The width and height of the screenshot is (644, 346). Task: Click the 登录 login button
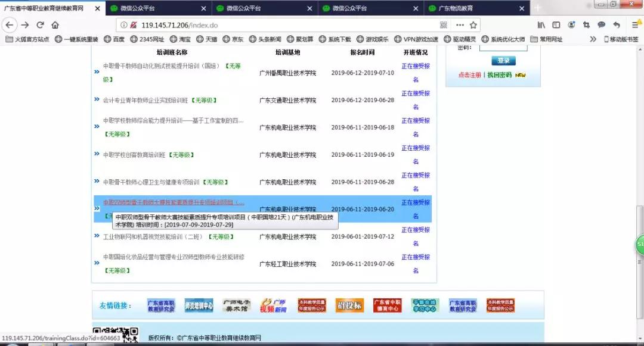tap(503, 61)
